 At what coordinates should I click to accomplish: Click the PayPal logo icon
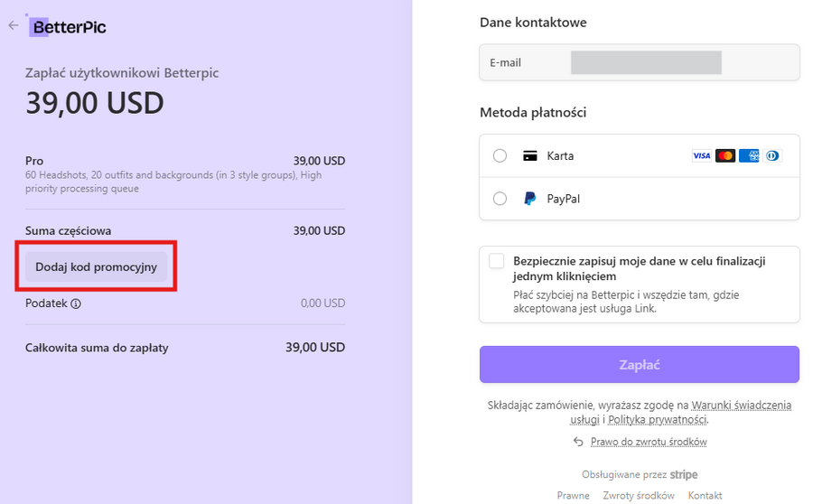[530, 199]
